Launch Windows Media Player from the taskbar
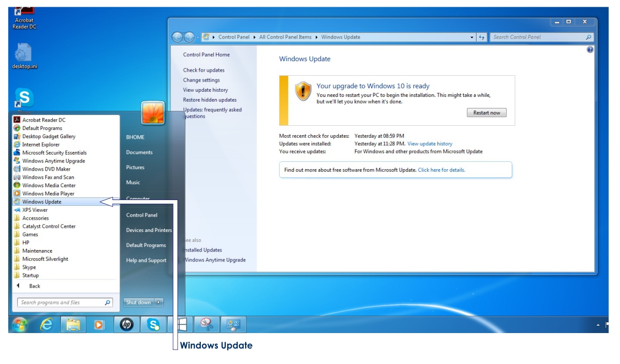This screenshot has width=620, height=364. point(99,324)
